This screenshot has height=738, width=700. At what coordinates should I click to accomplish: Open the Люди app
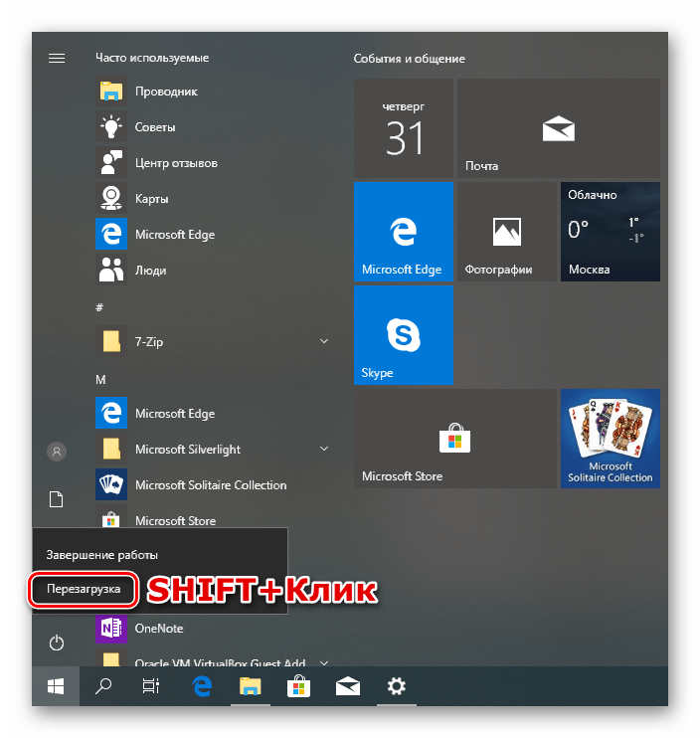click(x=214, y=271)
